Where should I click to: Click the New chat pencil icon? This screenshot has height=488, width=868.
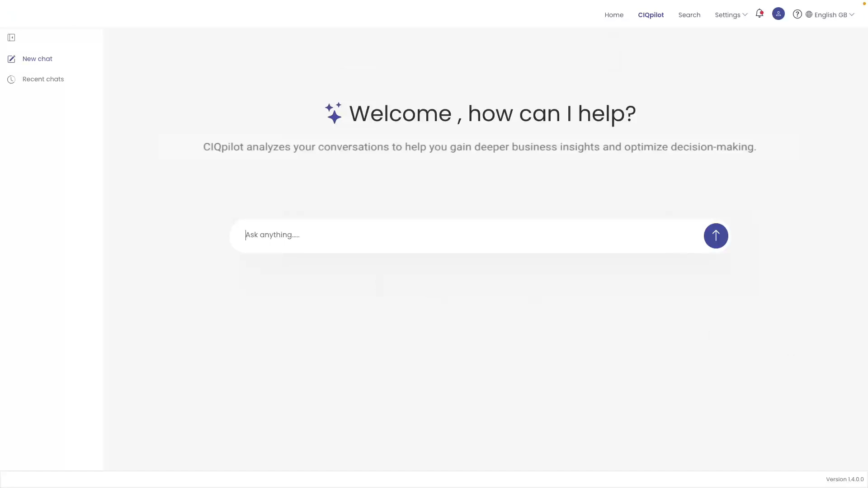pos(11,59)
